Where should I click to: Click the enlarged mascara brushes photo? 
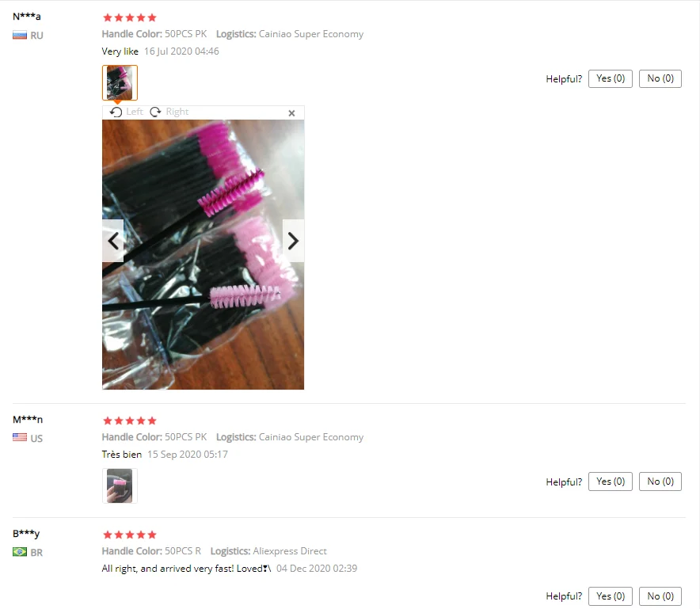coord(204,254)
